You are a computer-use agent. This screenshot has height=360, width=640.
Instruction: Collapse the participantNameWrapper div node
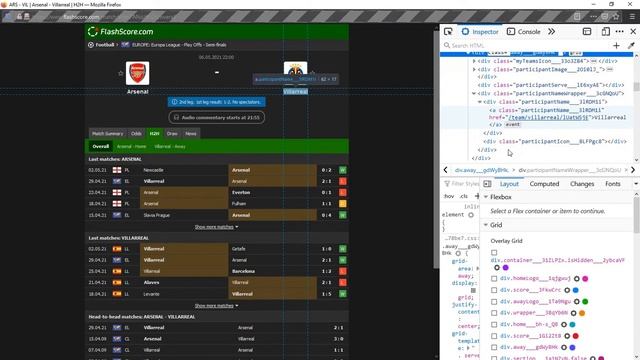click(474, 93)
